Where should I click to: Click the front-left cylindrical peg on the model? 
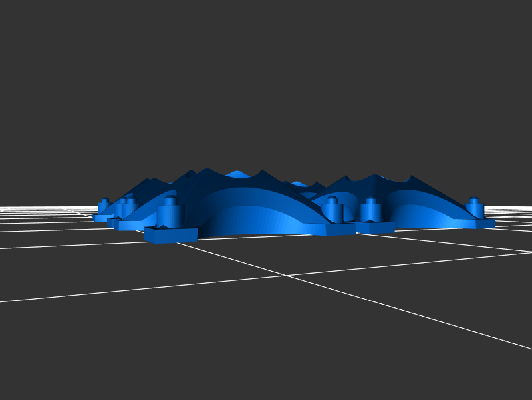[x=170, y=214]
